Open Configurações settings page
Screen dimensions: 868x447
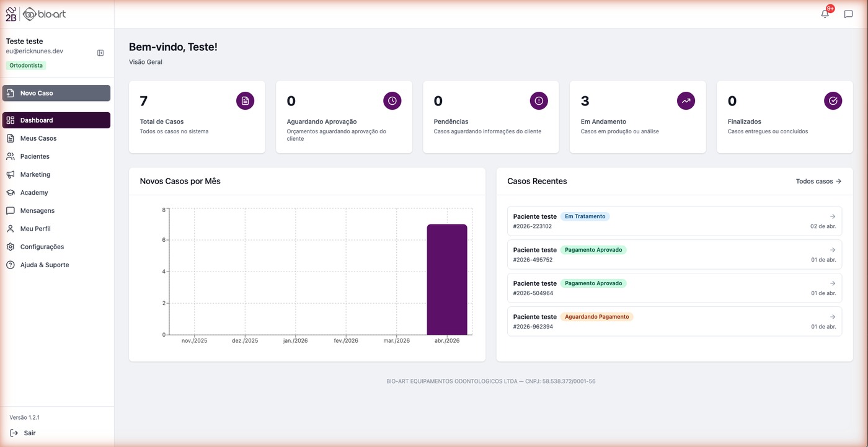pos(42,247)
